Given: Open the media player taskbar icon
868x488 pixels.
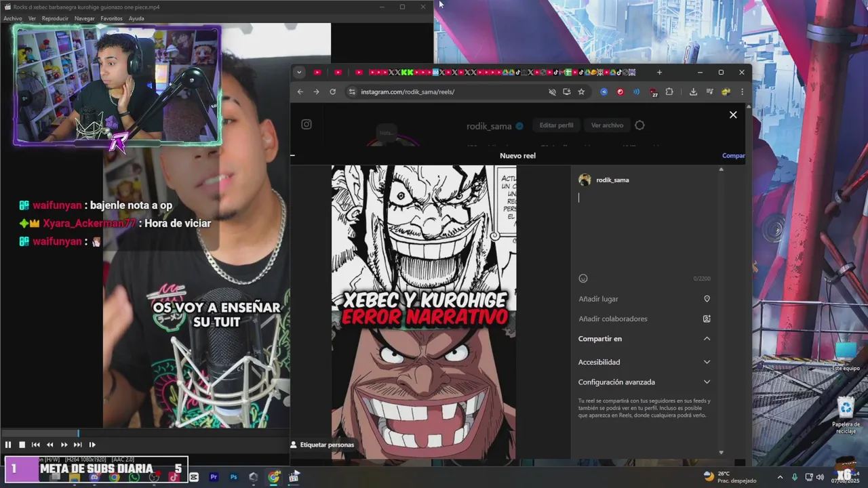Looking at the screenshot, I should click(x=294, y=477).
